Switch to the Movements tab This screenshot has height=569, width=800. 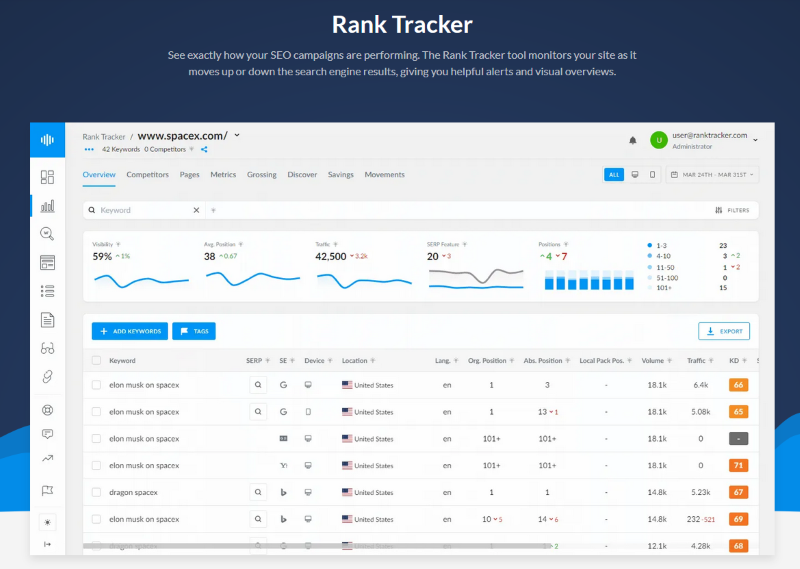385,175
